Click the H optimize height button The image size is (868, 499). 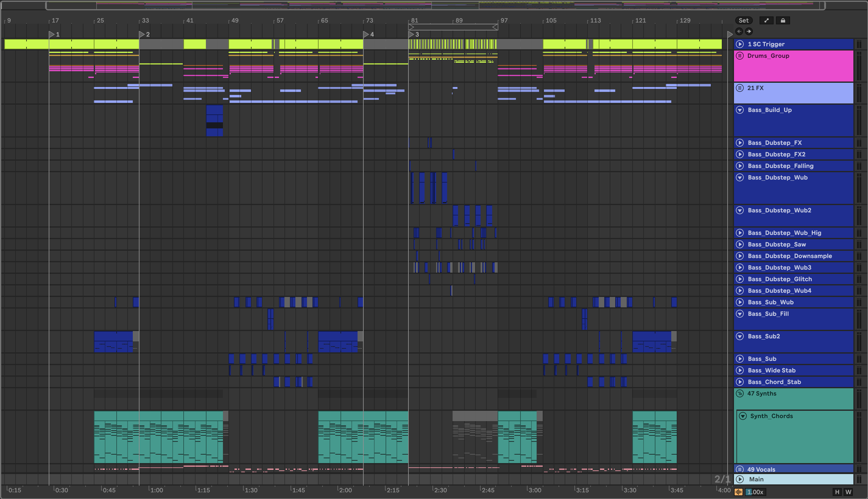click(837, 492)
